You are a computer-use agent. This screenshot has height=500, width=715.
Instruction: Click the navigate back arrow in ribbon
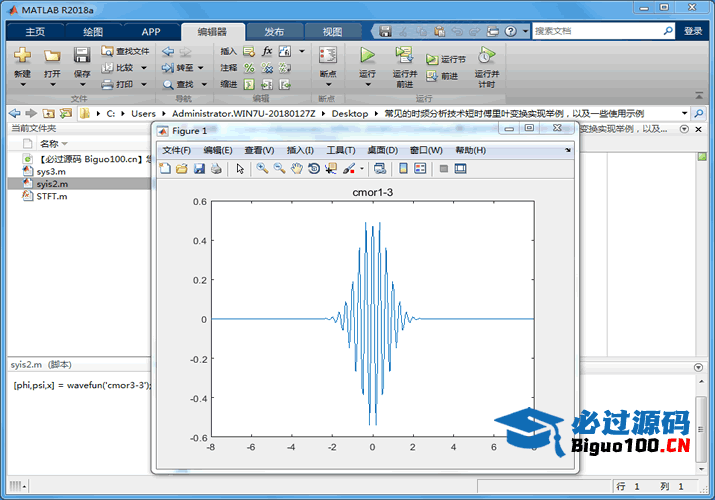pos(168,52)
